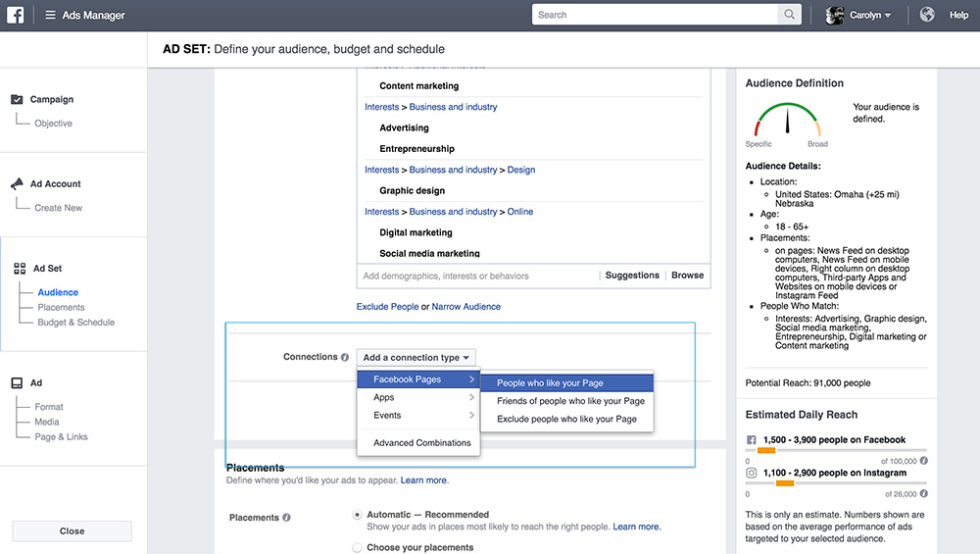Click Help in top bar
980x554 pixels.
pyautogui.click(x=958, y=15)
